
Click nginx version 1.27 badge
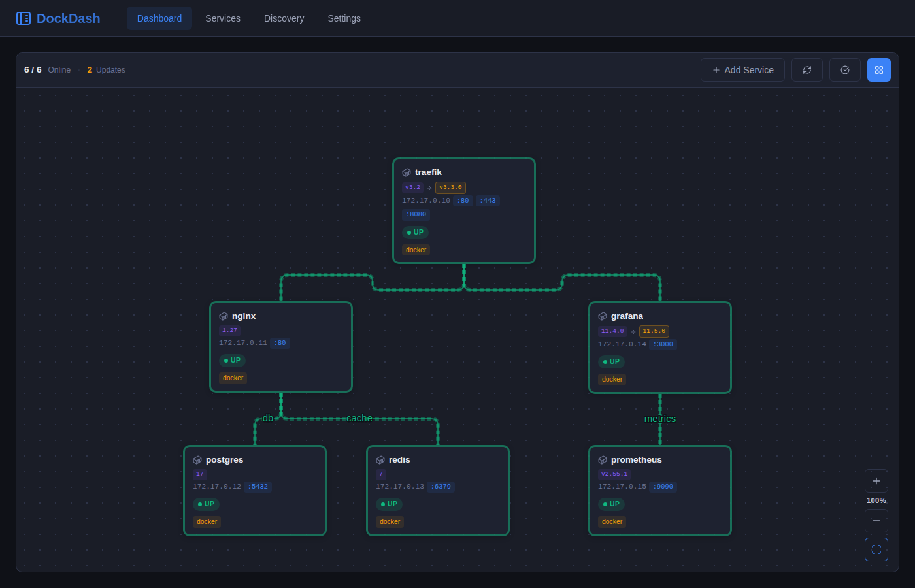coord(229,331)
